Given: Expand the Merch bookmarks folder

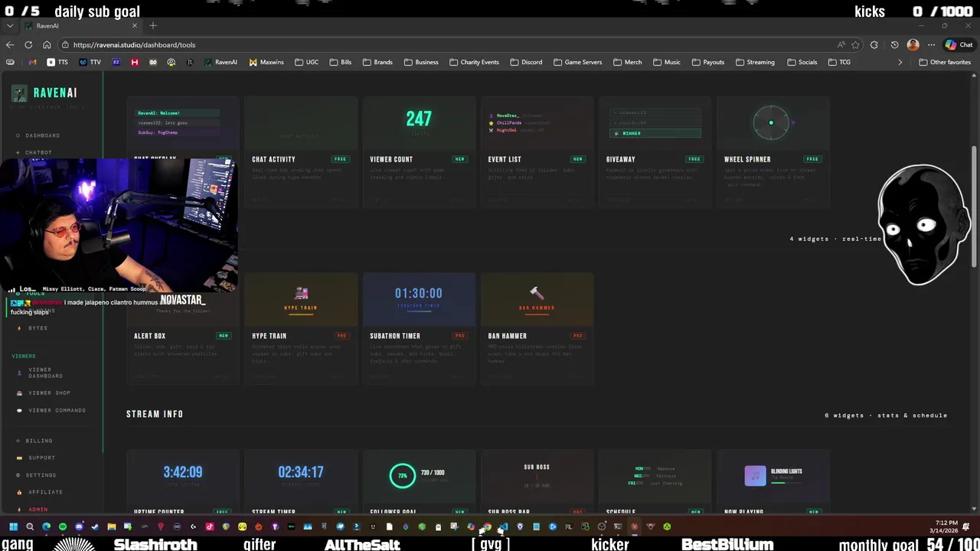Looking at the screenshot, I should pyautogui.click(x=627, y=62).
